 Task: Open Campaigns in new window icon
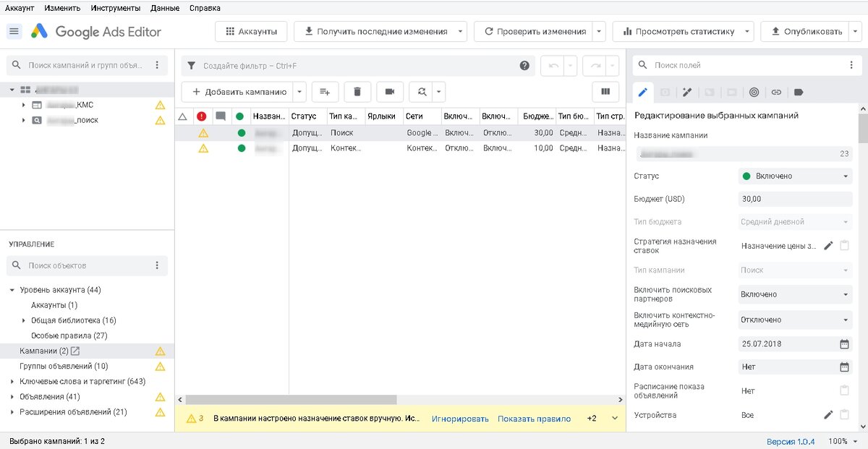75,351
